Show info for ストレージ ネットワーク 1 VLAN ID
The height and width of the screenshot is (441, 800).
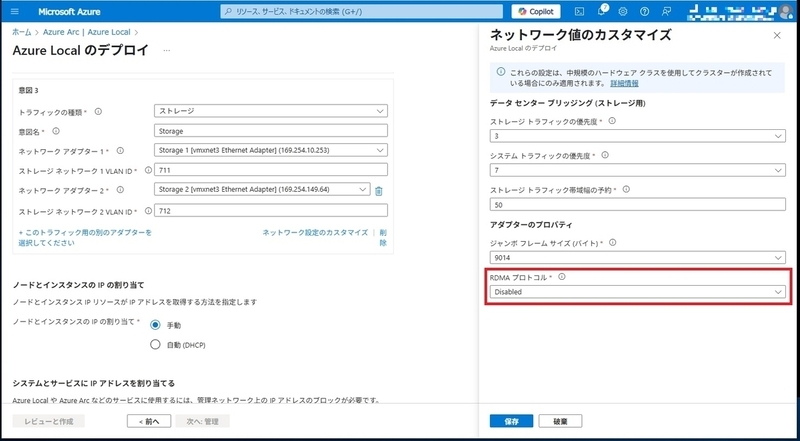[148, 170]
